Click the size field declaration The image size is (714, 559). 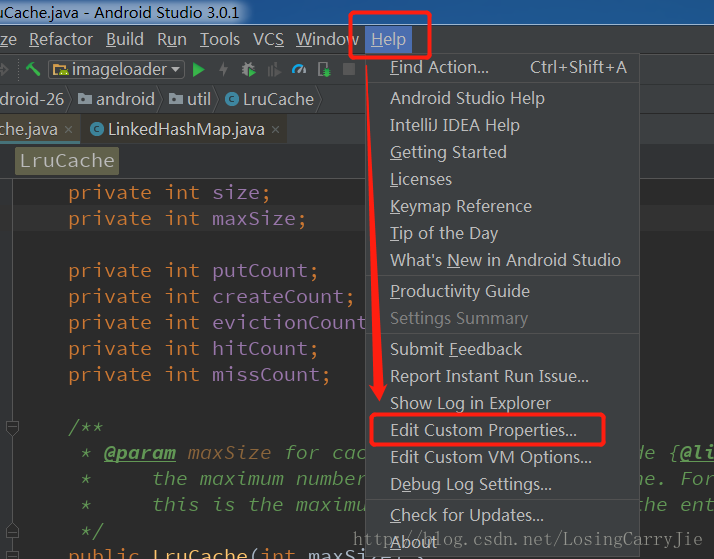pos(236,193)
